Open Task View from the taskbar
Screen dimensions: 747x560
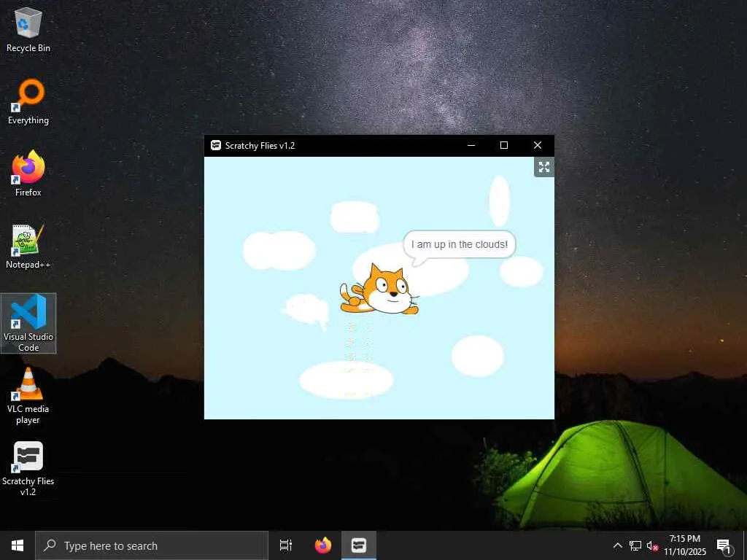click(x=286, y=545)
